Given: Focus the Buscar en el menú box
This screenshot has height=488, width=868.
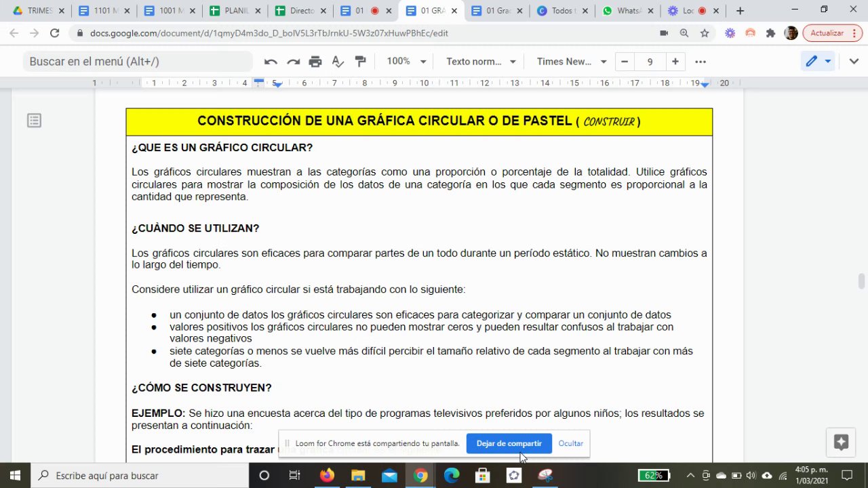Looking at the screenshot, I should tap(138, 62).
